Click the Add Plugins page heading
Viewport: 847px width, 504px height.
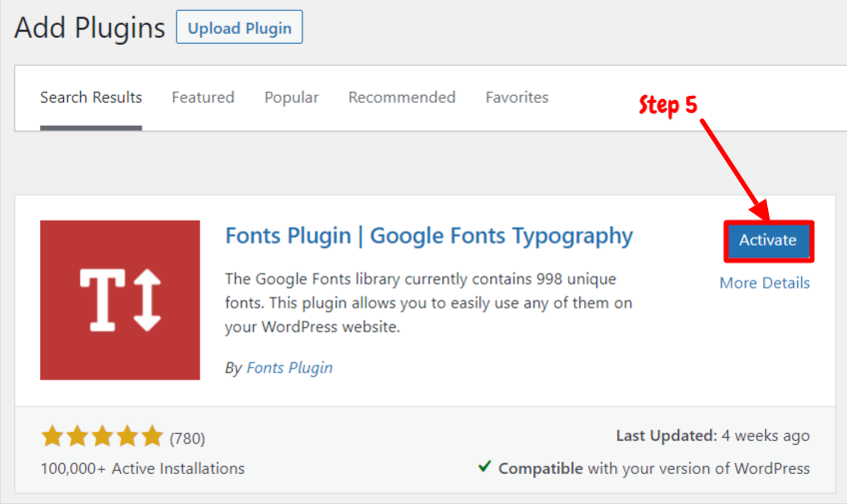(90, 28)
